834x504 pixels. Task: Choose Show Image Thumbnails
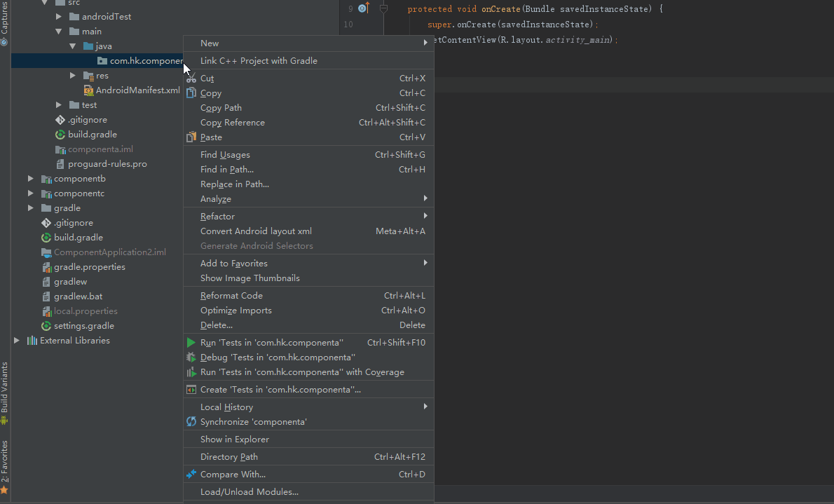click(x=308, y=278)
